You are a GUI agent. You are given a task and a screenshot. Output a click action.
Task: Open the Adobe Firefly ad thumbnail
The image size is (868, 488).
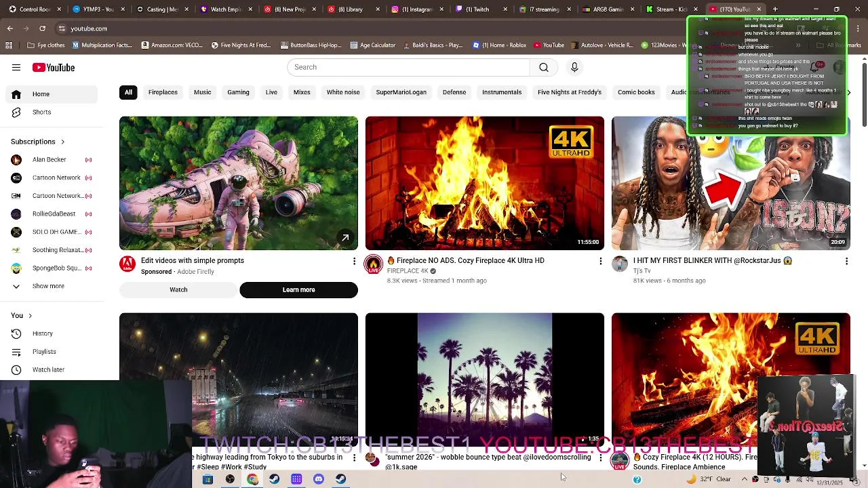click(x=239, y=183)
